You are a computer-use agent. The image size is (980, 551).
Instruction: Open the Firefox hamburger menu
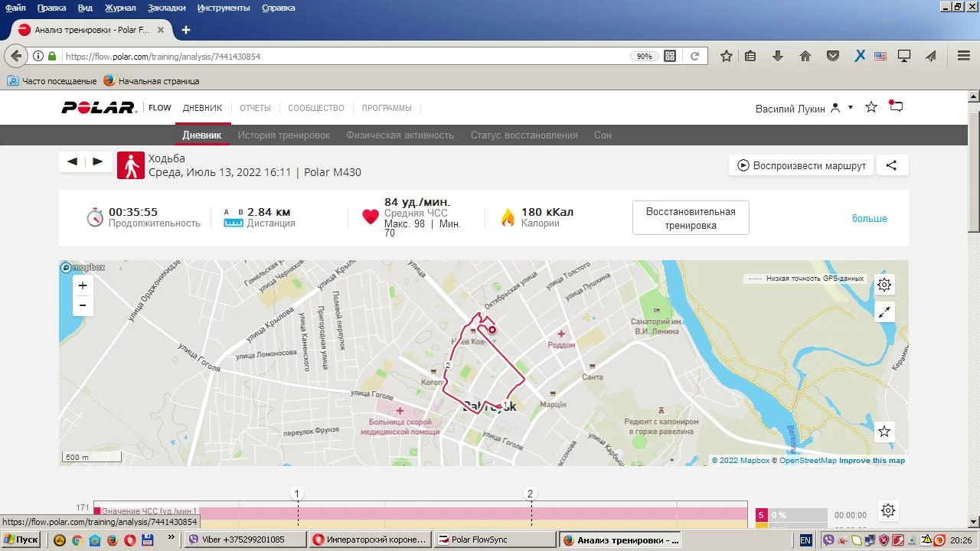click(964, 56)
